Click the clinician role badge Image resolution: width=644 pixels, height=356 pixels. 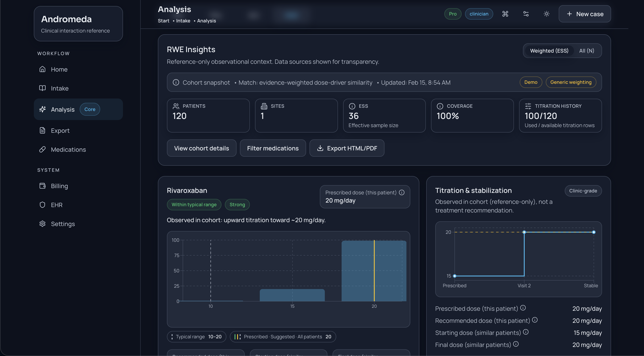click(x=479, y=14)
